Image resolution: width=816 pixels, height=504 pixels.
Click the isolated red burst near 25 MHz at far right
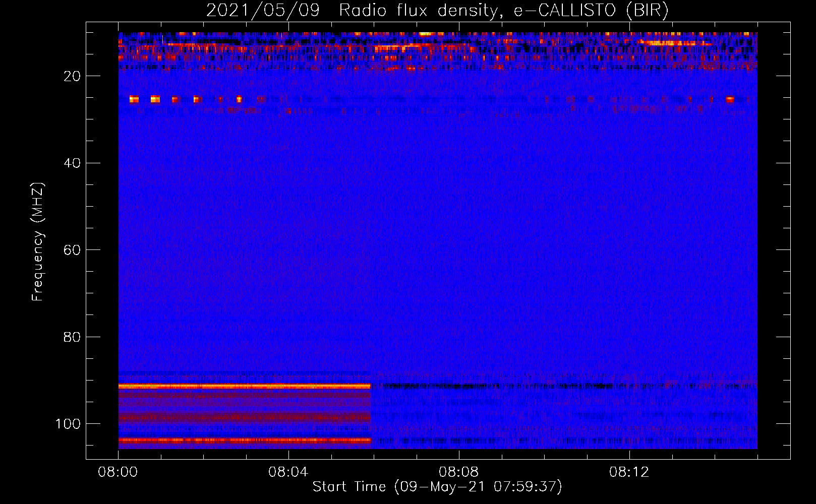730,100
